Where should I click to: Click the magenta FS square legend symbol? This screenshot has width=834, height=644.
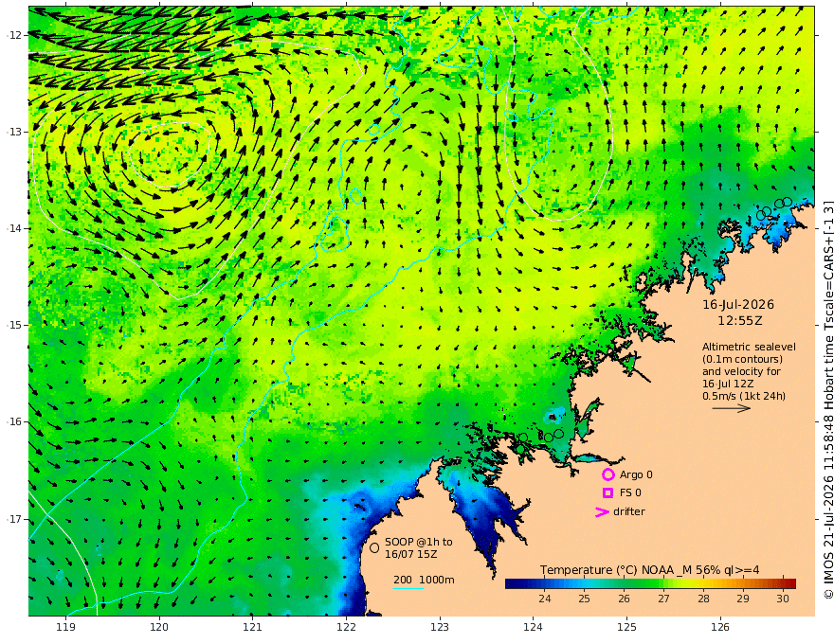[607, 493]
